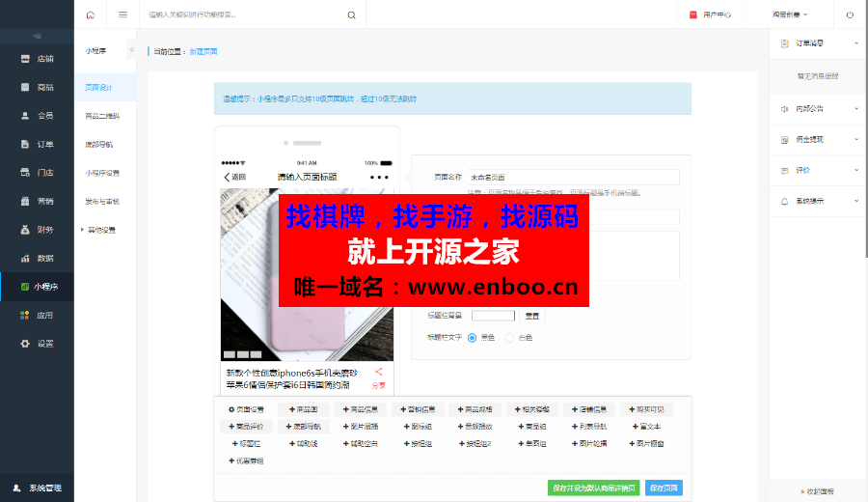Click the 保存页面 button
The image size is (868, 502).
tap(664, 488)
